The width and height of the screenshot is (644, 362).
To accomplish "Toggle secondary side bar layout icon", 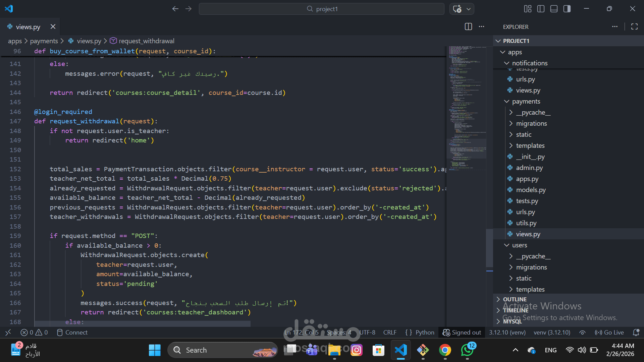I will tap(567, 9).
